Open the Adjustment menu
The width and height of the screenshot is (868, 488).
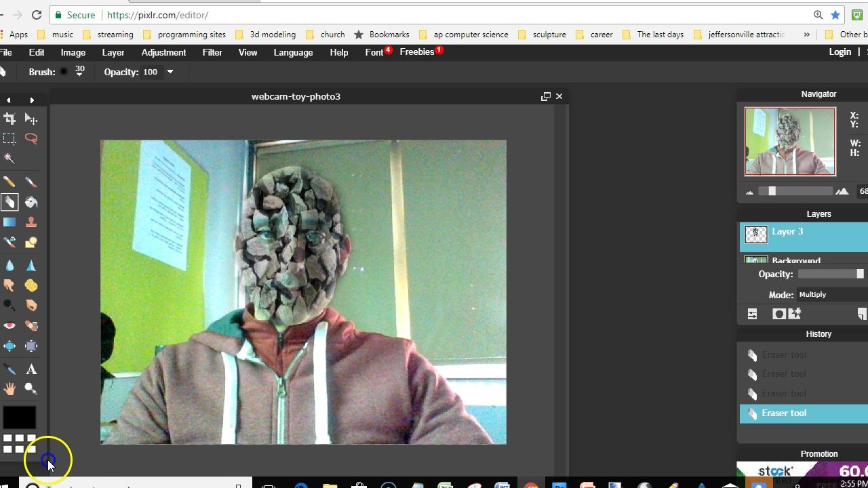click(x=163, y=52)
